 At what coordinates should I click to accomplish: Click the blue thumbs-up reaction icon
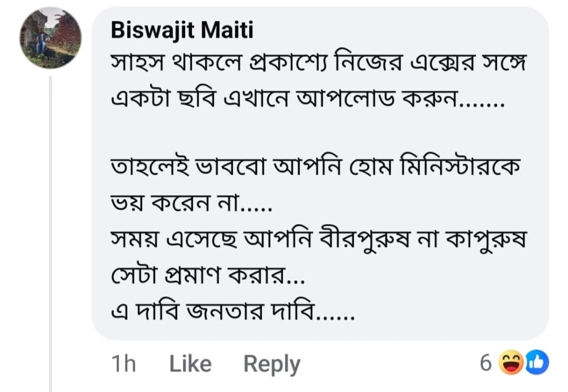pyautogui.click(x=536, y=363)
